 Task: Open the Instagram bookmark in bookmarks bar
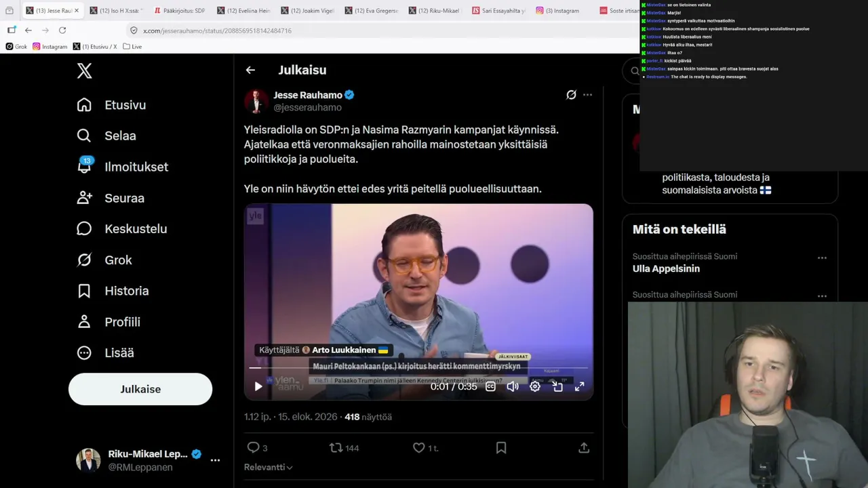50,47
